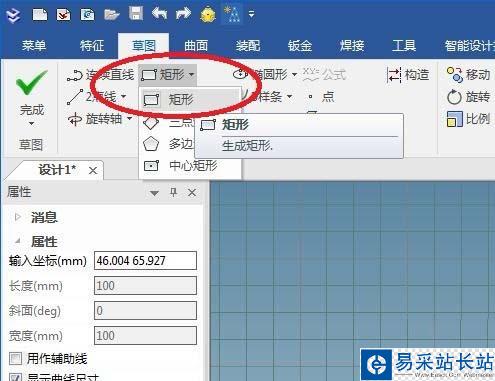Switch to the 焊接 ribbon tab
Image resolution: width=495 pixels, height=381 pixels.
tap(352, 46)
